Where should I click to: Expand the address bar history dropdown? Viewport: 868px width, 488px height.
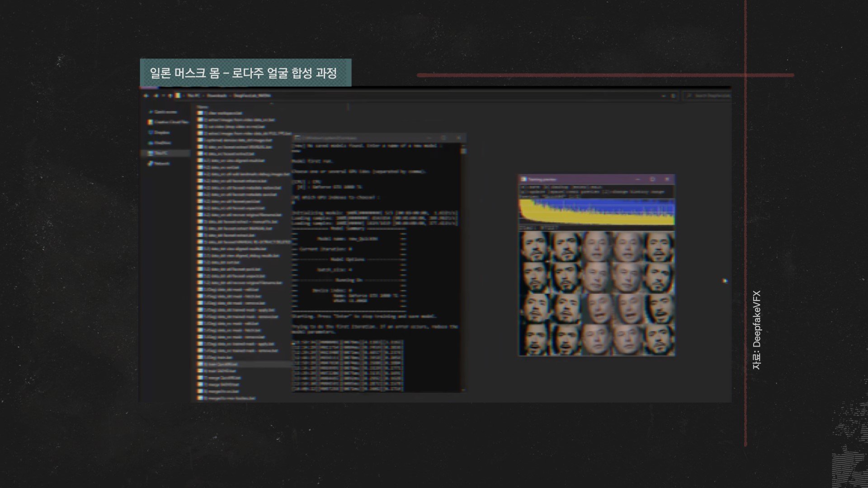pos(663,96)
